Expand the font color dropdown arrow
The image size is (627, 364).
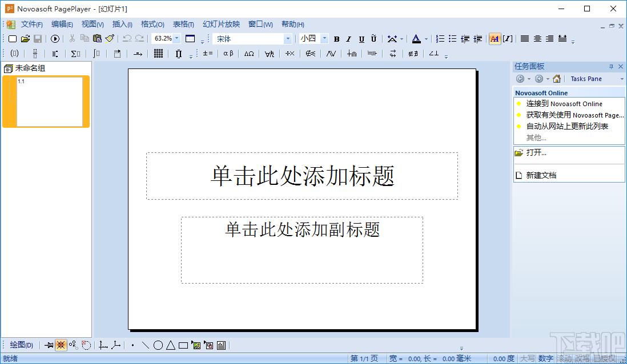(426, 39)
